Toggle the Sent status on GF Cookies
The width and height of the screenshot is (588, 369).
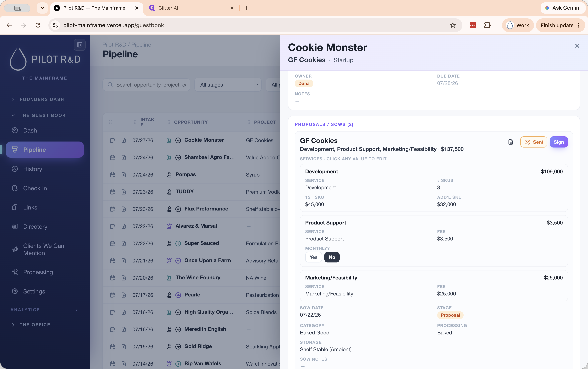(534, 142)
